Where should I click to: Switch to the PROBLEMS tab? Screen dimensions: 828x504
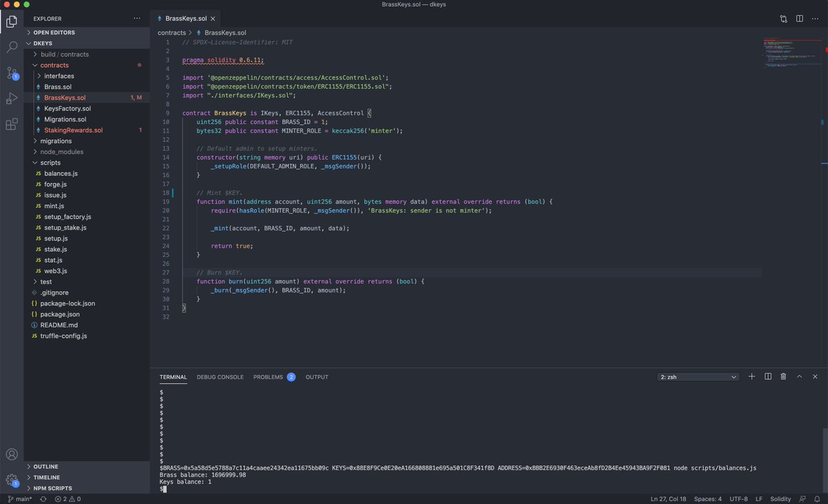tap(274, 377)
